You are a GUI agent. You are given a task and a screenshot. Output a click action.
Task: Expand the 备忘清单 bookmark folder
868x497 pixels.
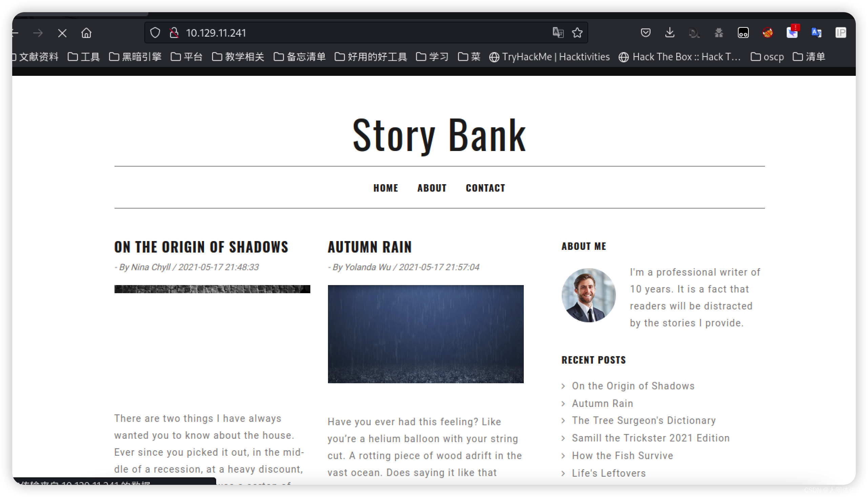tap(299, 57)
